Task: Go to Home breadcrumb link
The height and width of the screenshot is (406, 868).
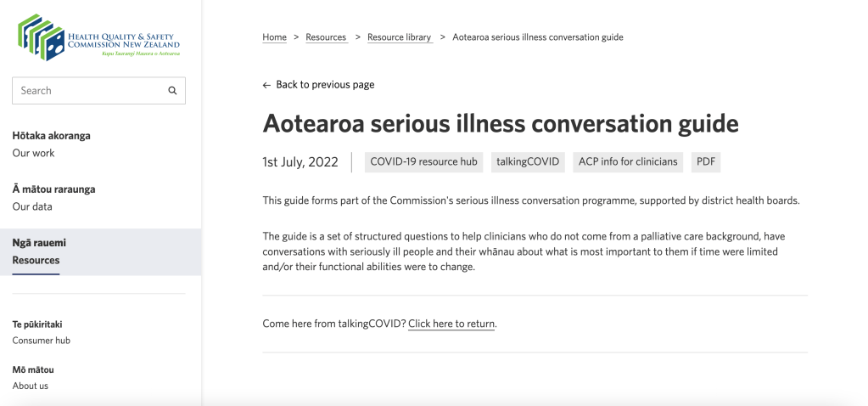Action: coord(274,37)
